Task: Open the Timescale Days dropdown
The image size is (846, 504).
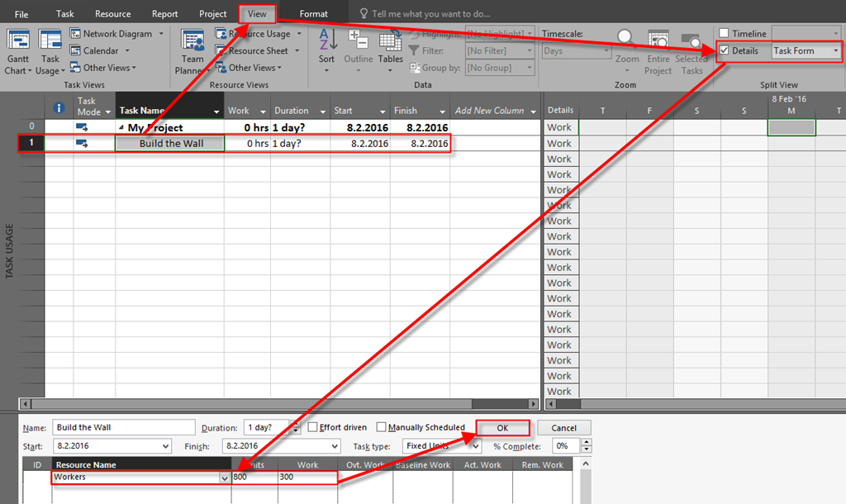Action: coord(606,51)
